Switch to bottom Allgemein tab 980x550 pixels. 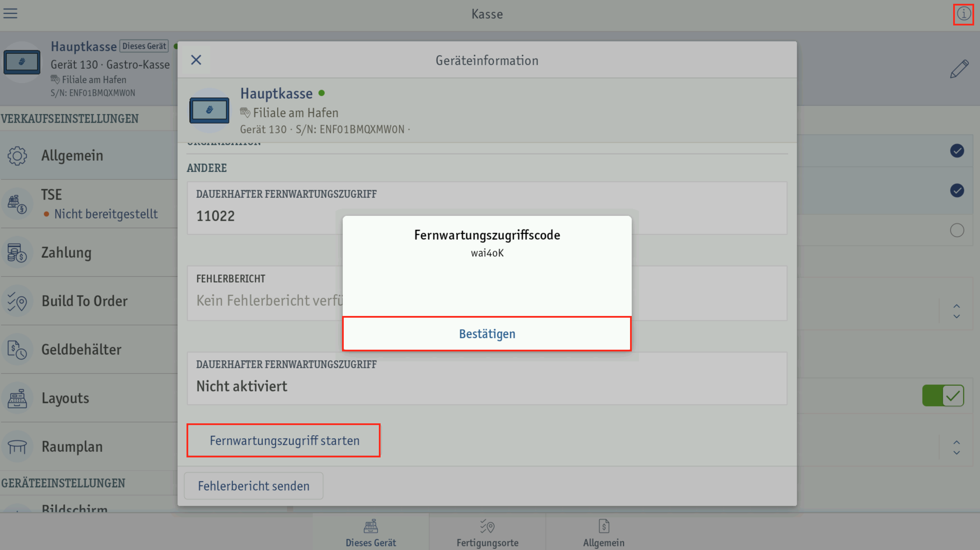604,532
